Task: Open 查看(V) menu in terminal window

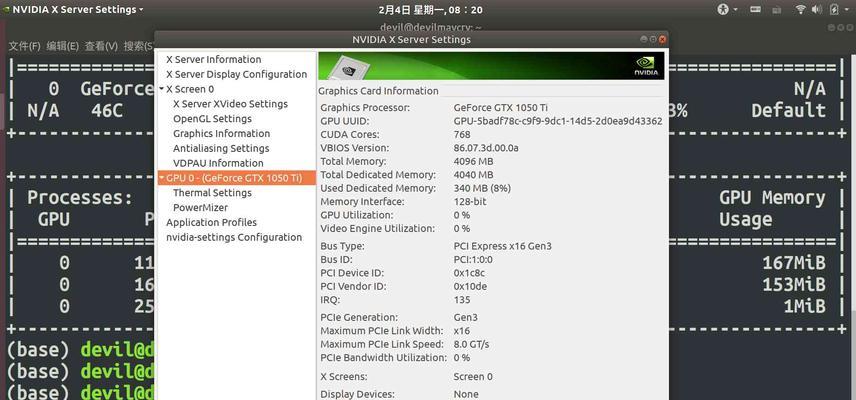Action: click(101, 46)
